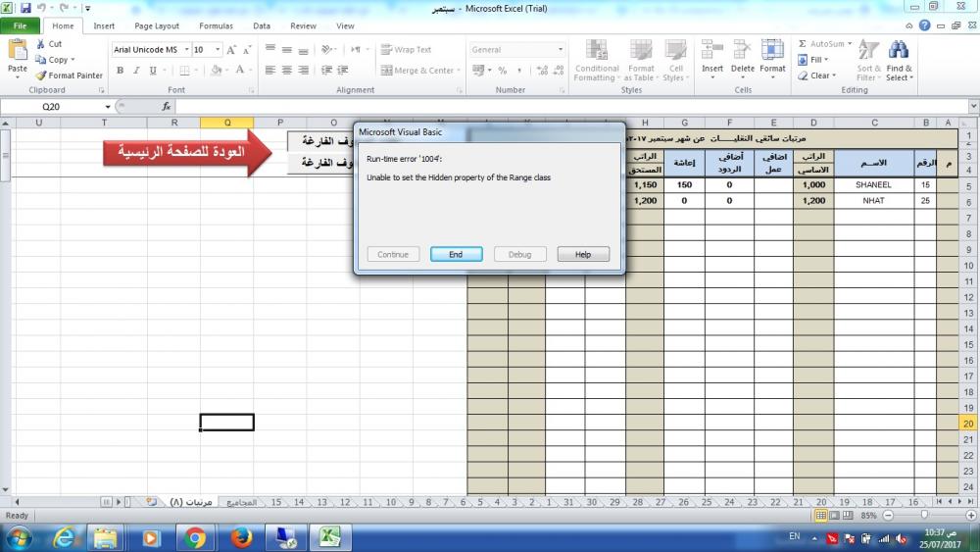Viewport: 980px width, 552px height.
Task: Click End in the error dialog
Action: pyautogui.click(x=457, y=255)
